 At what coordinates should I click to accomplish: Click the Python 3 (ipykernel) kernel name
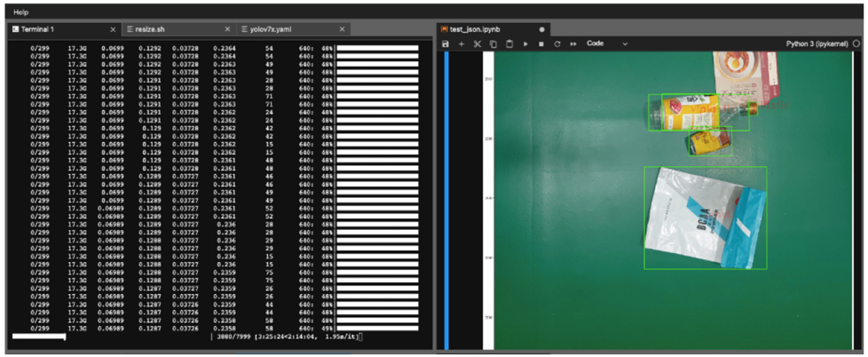[x=817, y=44]
